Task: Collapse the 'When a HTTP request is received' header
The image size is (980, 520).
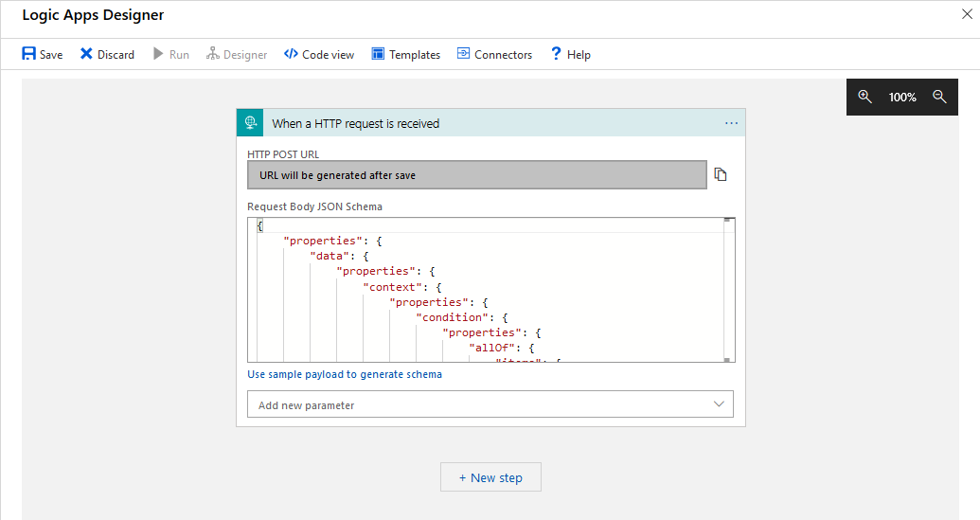Action: point(490,122)
